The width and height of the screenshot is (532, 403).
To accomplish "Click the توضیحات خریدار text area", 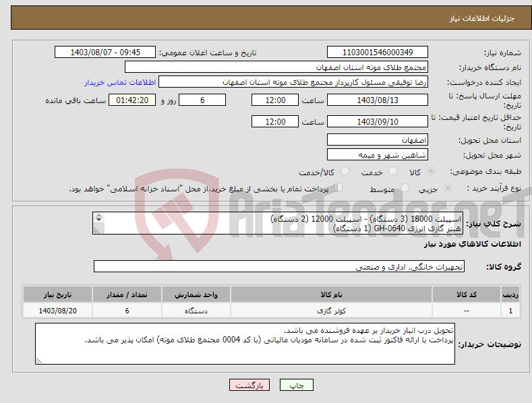I will tap(245, 344).
